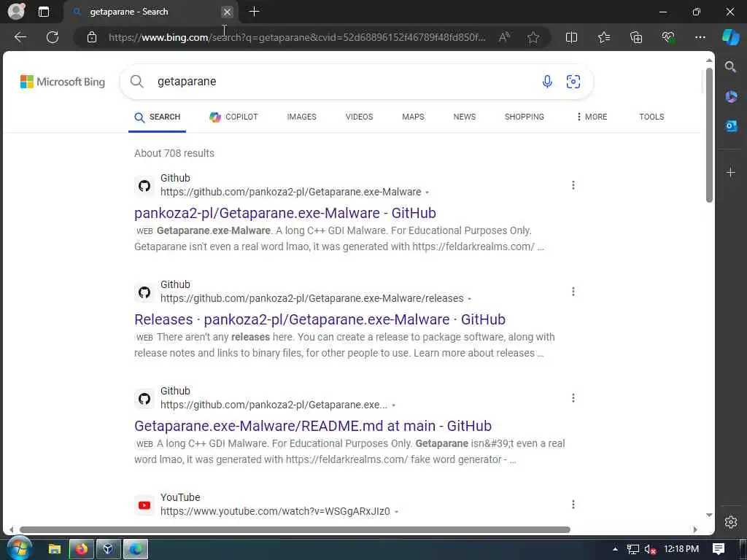The image size is (747, 560).
Task: Start voice search with microphone
Action: pyautogui.click(x=547, y=82)
